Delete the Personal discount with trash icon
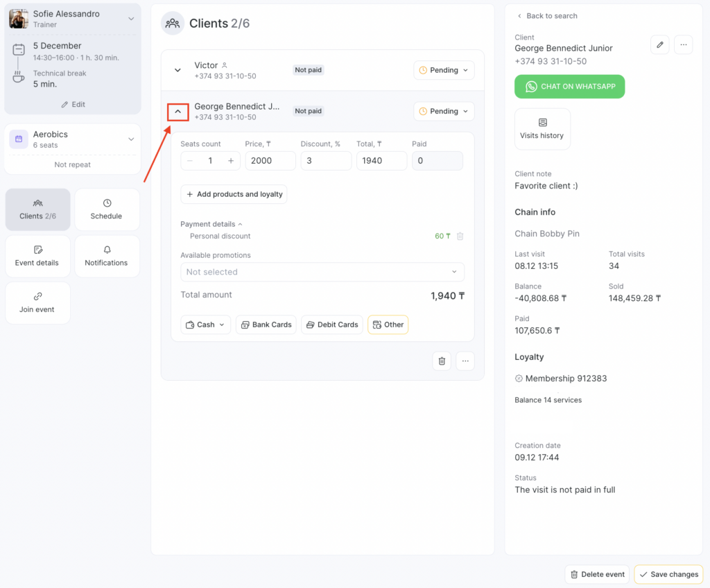The height and width of the screenshot is (588, 710). pos(460,236)
